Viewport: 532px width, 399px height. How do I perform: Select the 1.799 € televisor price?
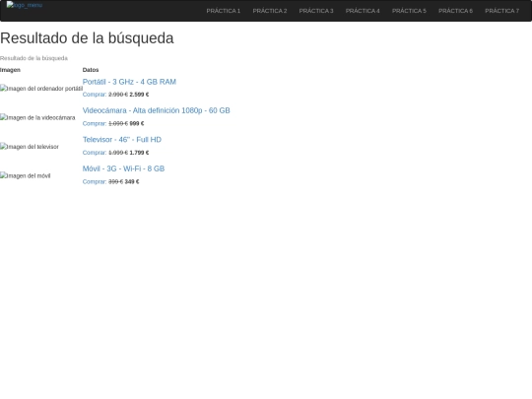coord(139,153)
